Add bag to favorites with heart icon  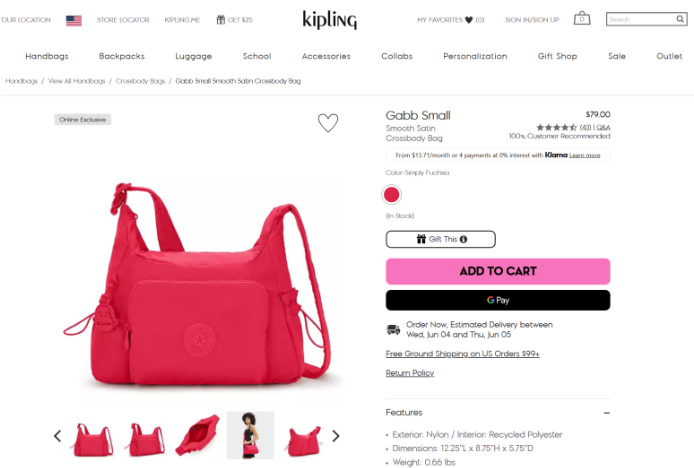pyautogui.click(x=328, y=123)
